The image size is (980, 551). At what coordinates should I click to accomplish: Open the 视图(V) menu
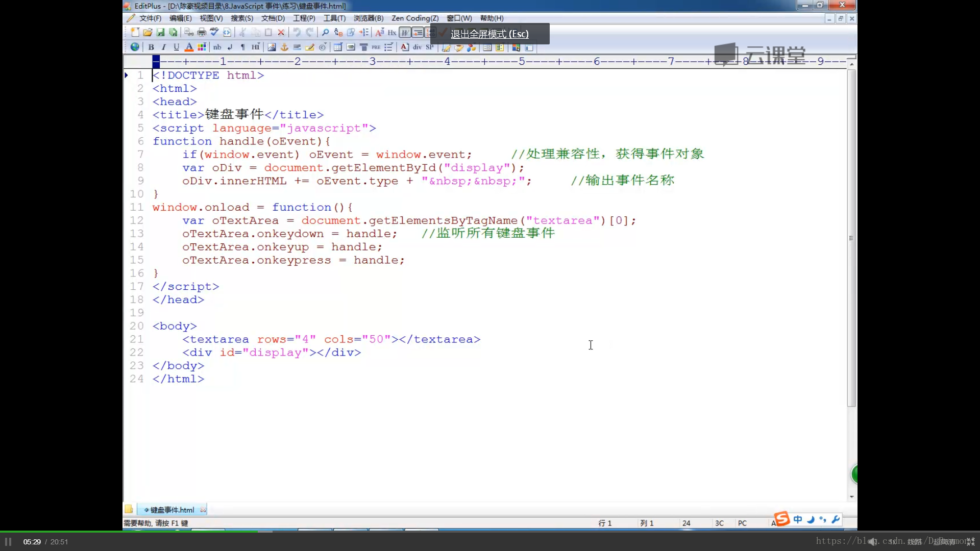211,18
